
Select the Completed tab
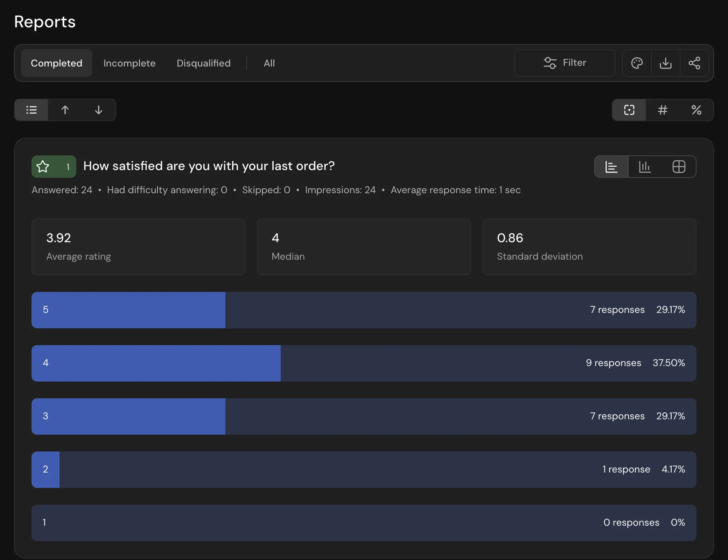pos(56,63)
